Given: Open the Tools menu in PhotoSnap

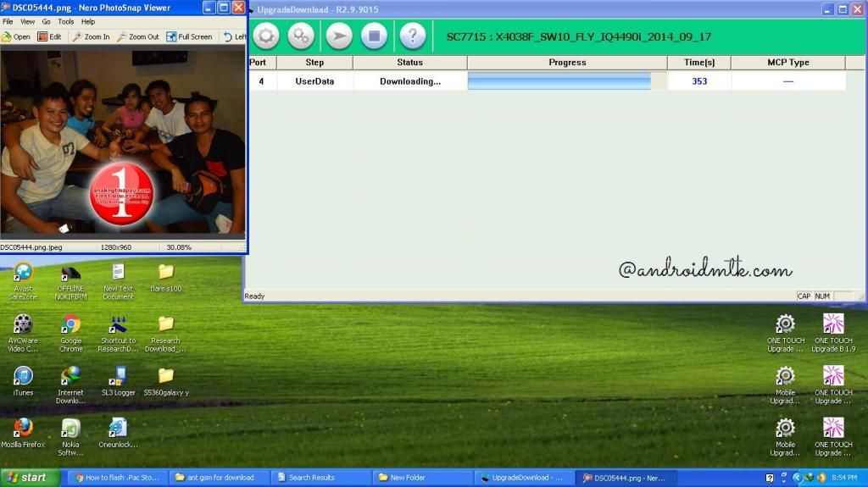Looking at the screenshot, I should 65,21.
